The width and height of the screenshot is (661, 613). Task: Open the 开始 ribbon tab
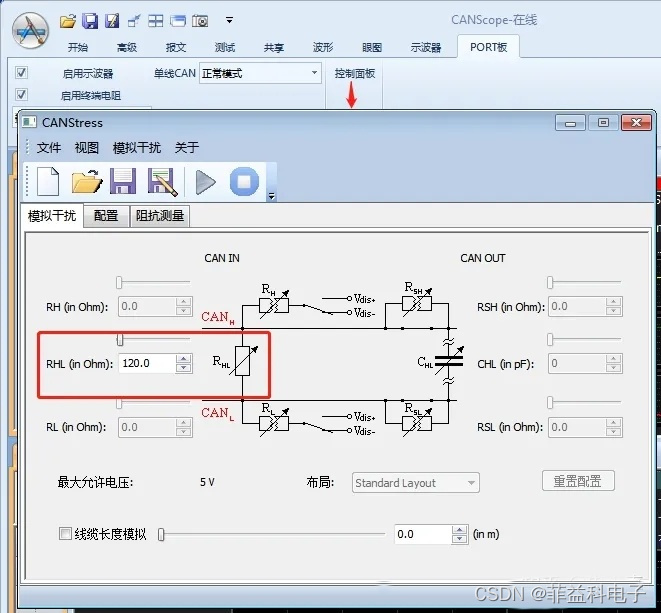[x=78, y=47]
